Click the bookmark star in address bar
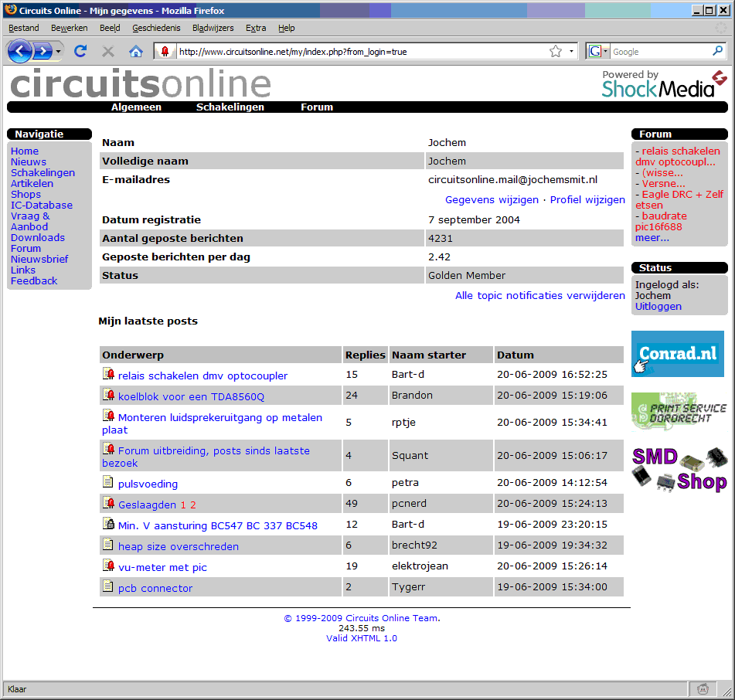 click(555, 52)
